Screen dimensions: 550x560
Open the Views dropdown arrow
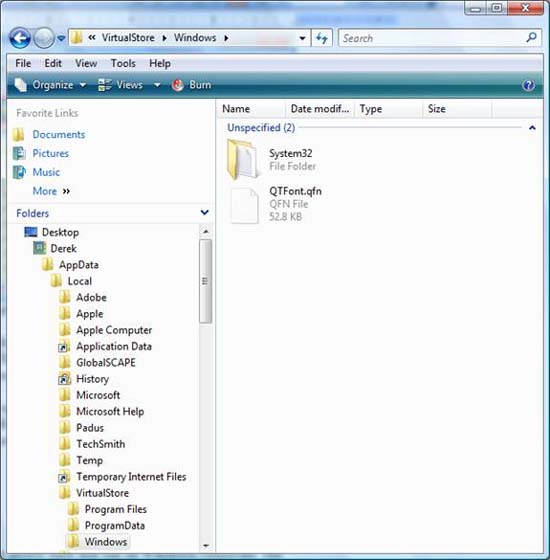tap(157, 85)
